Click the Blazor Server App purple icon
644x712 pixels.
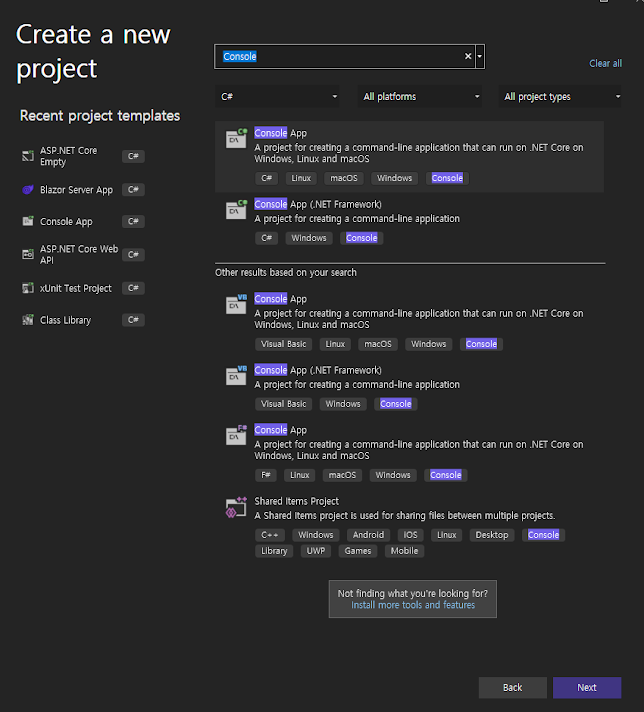(28, 190)
